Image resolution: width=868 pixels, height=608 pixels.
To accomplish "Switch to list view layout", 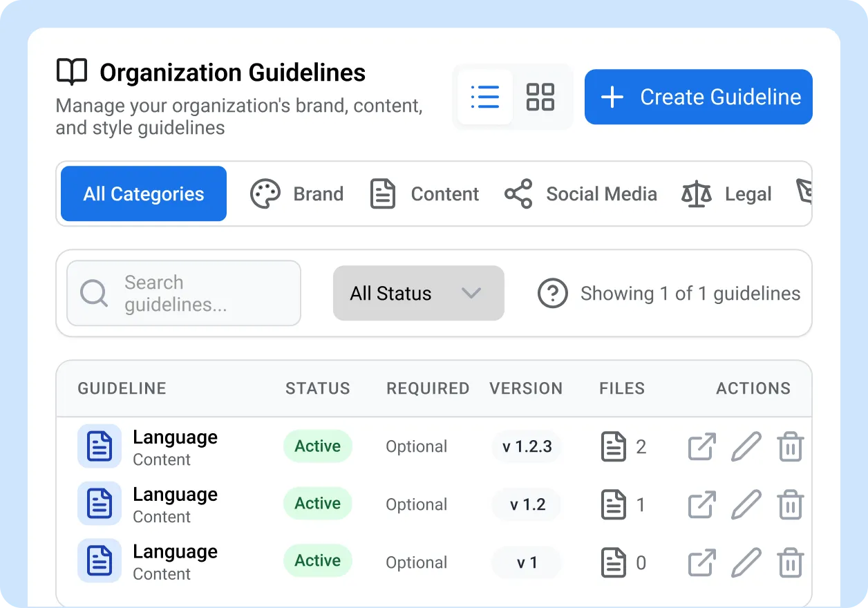I will pyautogui.click(x=484, y=97).
